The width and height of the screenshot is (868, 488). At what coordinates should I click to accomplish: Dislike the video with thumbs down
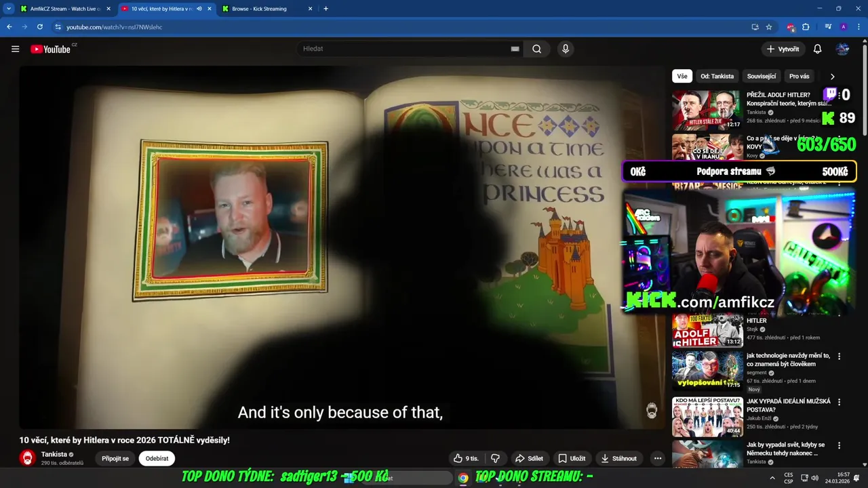pyautogui.click(x=495, y=458)
